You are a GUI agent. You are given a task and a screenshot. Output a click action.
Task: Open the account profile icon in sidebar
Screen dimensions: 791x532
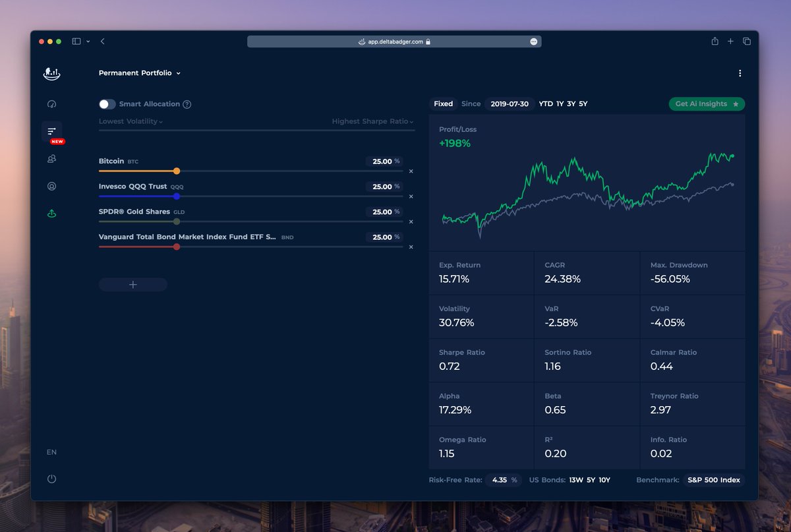coord(51,186)
